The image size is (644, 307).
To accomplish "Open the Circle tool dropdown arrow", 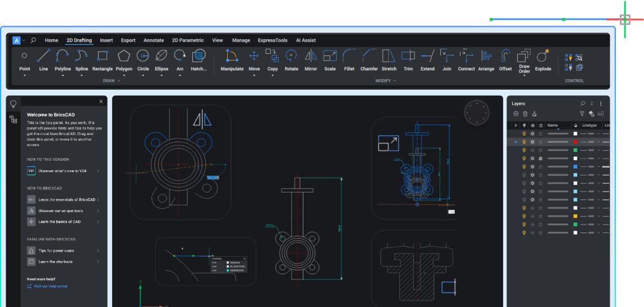I will point(143,76).
